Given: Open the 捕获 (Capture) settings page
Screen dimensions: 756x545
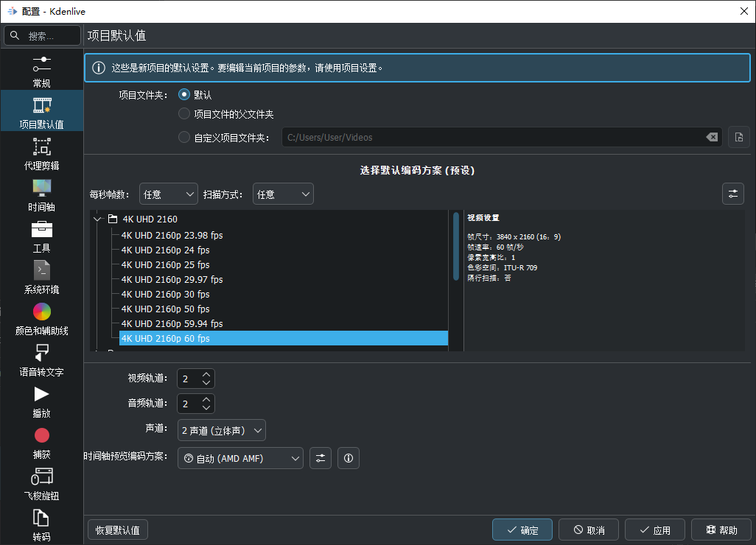Looking at the screenshot, I should [x=41, y=440].
